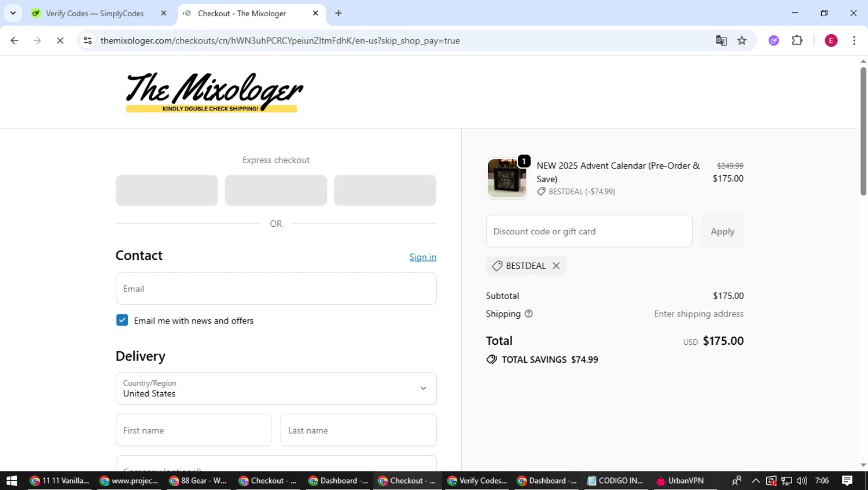Click the URL address bar text
The image size is (868, 490).
280,40
